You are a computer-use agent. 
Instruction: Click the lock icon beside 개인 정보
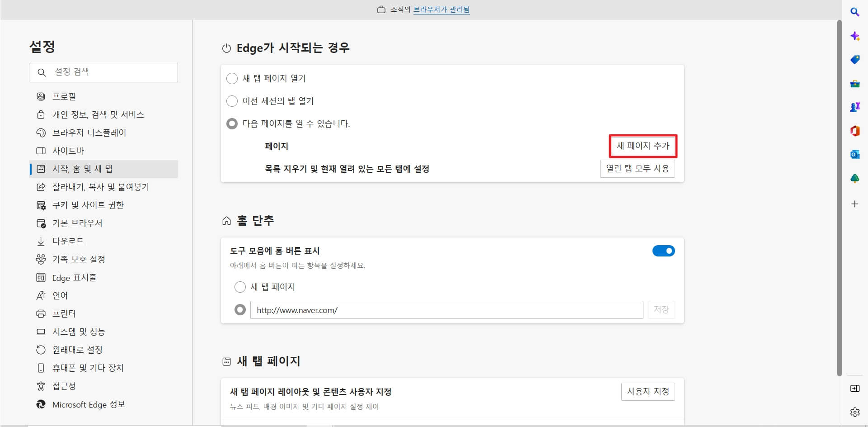[x=41, y=114]
